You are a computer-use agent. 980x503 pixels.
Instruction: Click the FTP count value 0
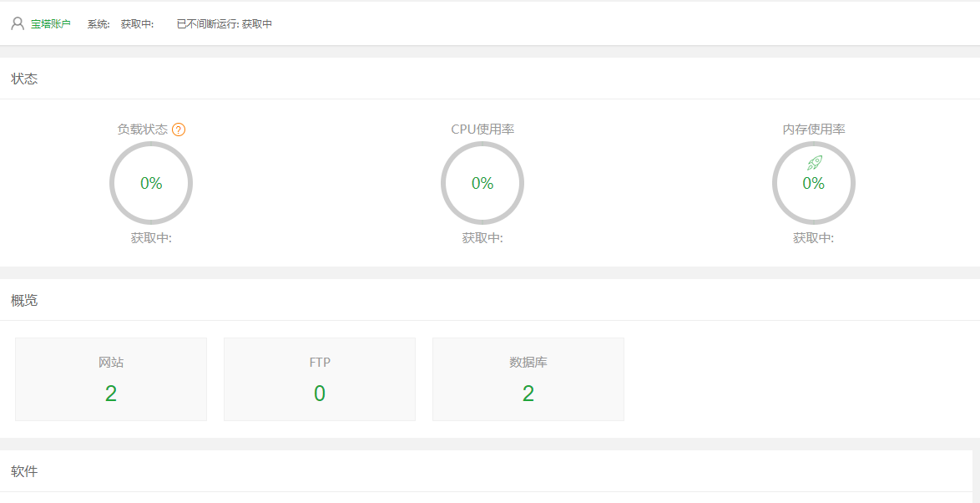320,394
